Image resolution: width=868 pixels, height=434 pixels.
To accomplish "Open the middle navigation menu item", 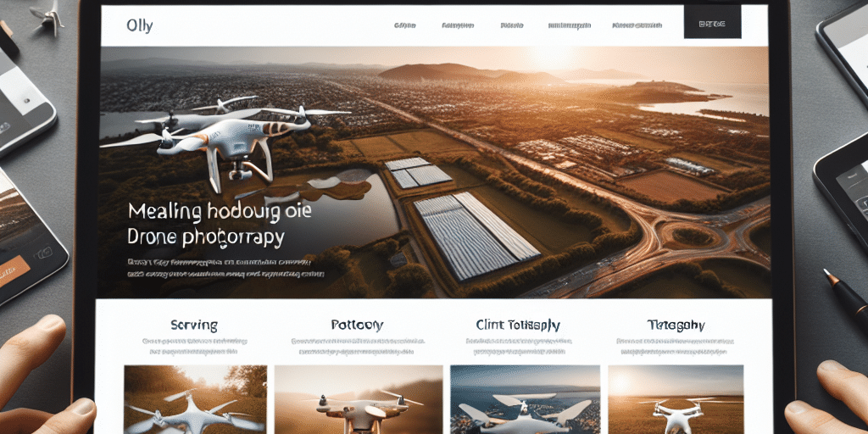I will pos(512,25).
